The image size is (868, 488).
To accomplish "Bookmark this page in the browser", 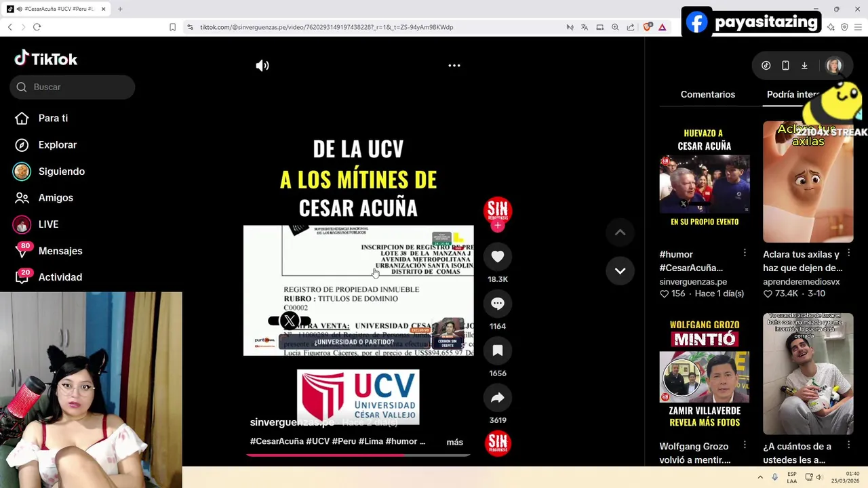I will pos(172,27).
